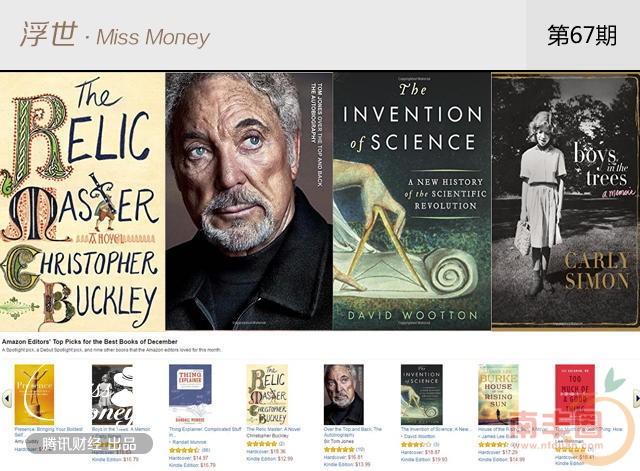Open Over the Top and Back thumbnail

343,393
